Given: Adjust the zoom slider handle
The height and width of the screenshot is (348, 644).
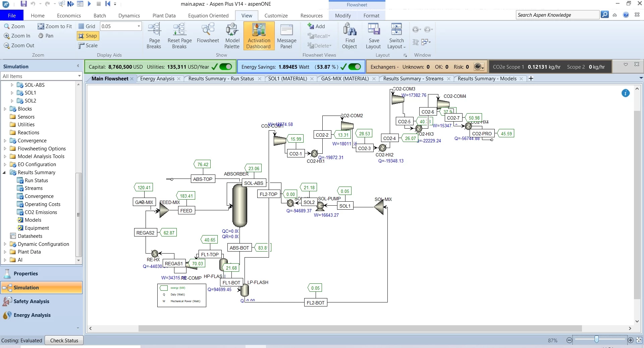Looking at the screenshot, I should (596, 340).
